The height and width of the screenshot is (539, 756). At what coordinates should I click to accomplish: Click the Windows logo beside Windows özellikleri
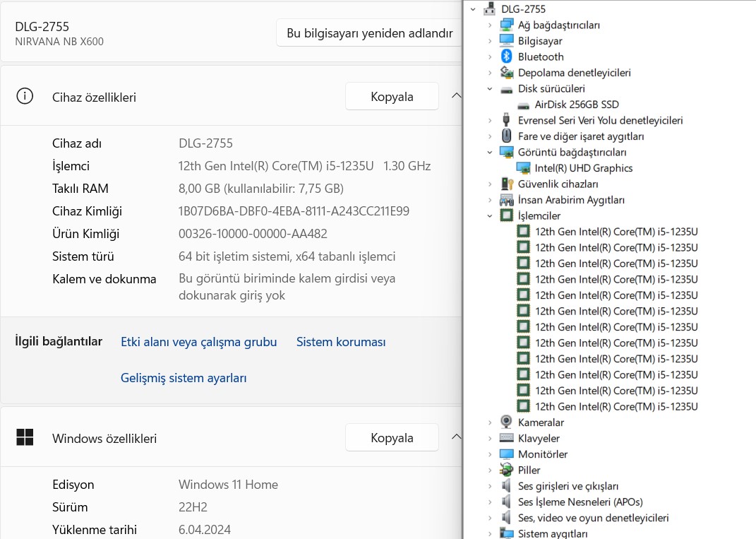pos(25,437)
